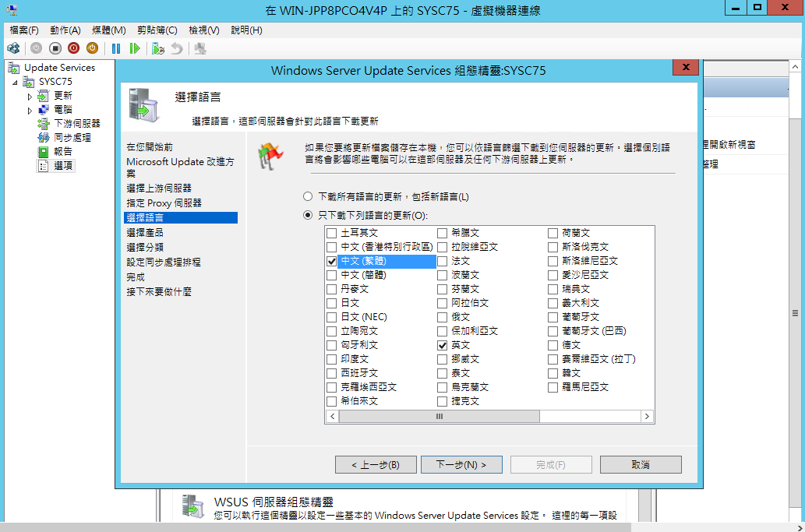Image resolution: width=805 pixels, height=532 pixels.
Task: Check the 韓文 language checkbox
Action: click(553, 373)
